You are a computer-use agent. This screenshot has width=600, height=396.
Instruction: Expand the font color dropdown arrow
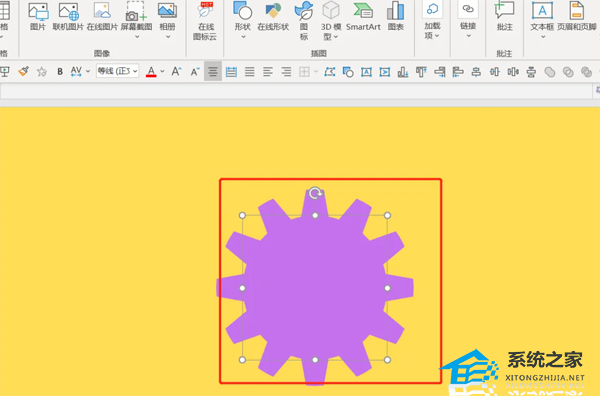(x=162, y=72)
